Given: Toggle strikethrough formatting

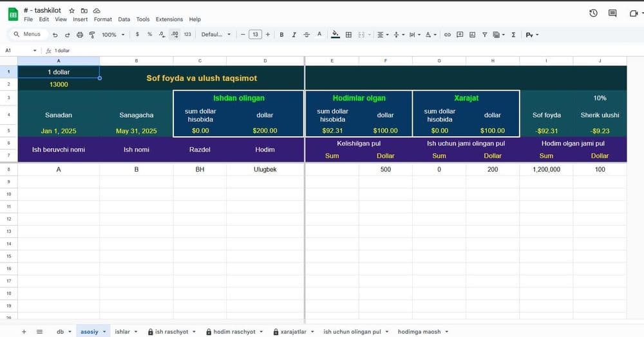Looking at the screenshot, I should click(307, 35).
